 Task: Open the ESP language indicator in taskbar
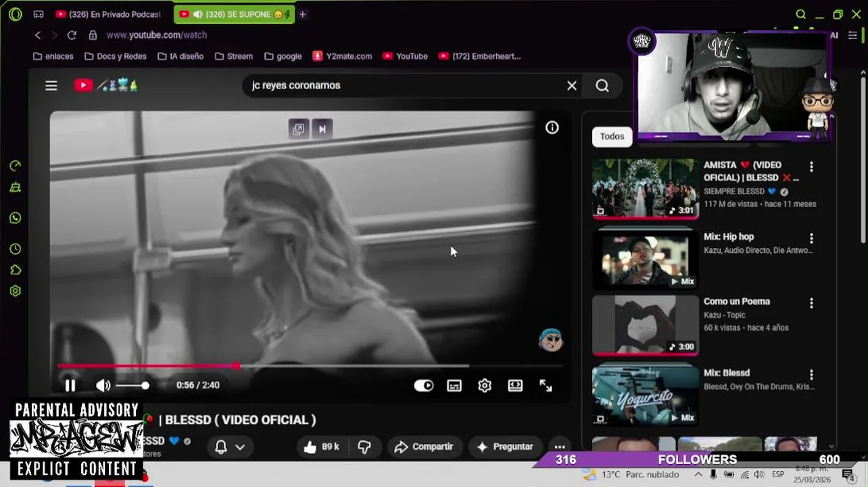[x=777, y=474]
